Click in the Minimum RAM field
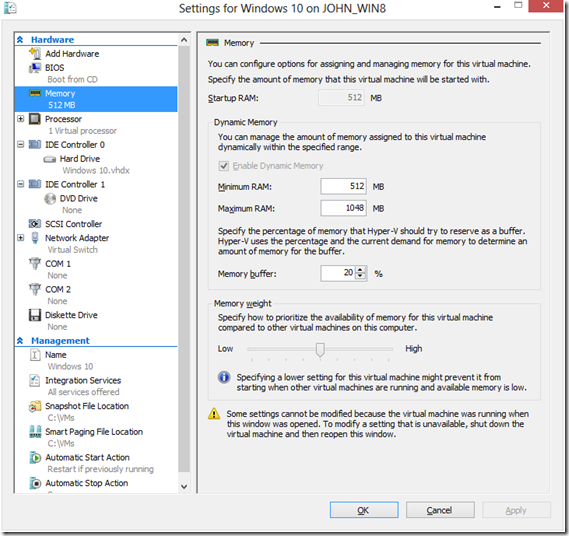 (x=343, y=187)
